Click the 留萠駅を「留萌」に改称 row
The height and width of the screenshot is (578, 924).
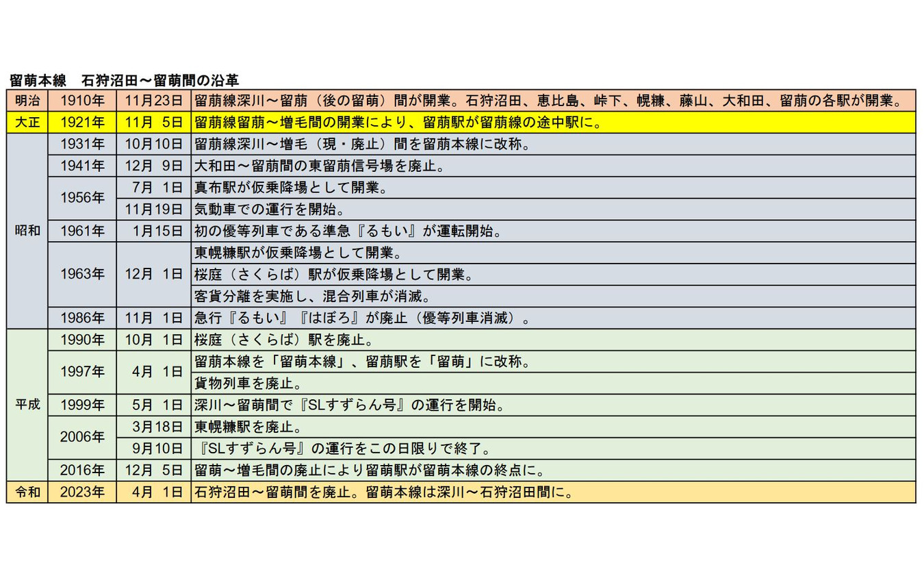(553, 362)
